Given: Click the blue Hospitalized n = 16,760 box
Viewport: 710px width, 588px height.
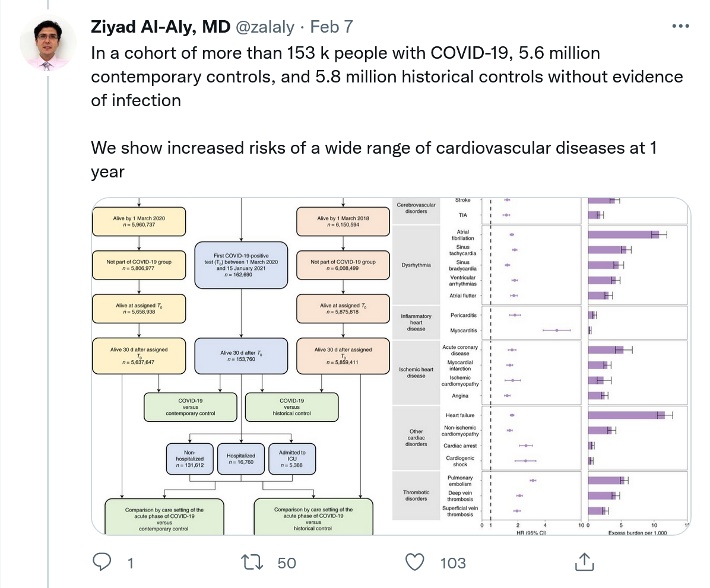Looking at the screenshot, I should pos(241,459).
